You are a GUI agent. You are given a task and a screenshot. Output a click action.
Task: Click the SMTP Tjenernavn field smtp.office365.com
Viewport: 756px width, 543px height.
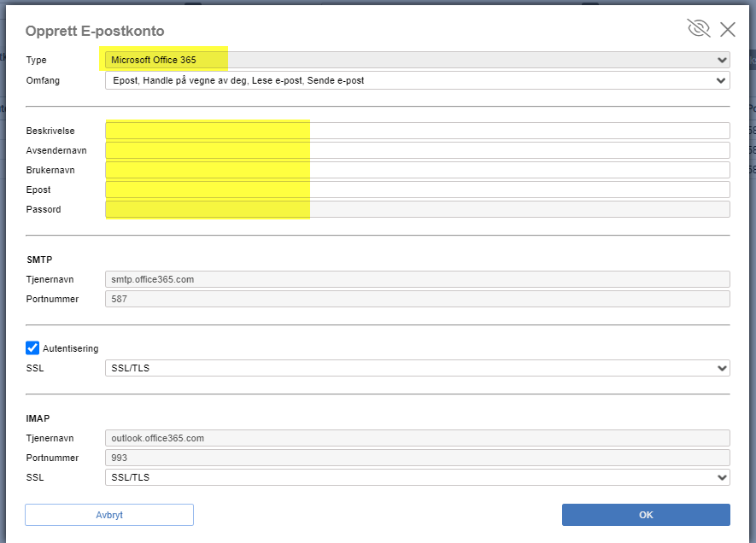pyautogui.click(x=418, y=279)
